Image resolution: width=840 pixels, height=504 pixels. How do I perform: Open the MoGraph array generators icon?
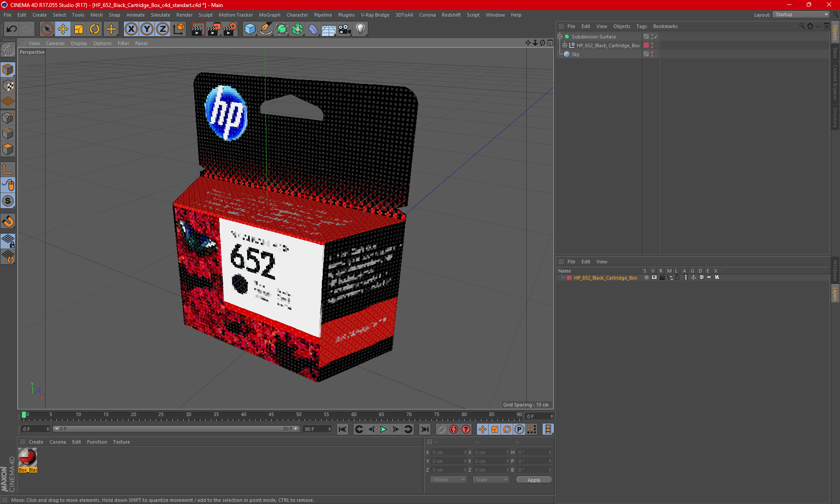(297, 29)
